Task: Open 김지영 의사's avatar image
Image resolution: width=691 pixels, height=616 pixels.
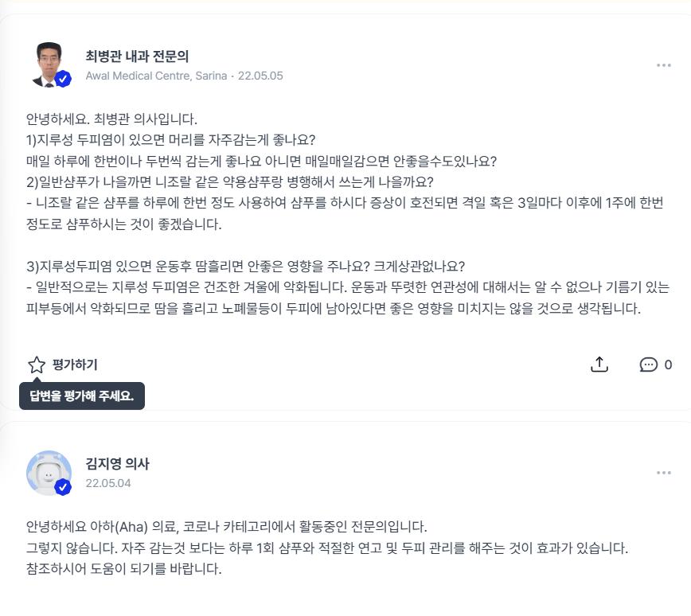Action: [48, 471]
